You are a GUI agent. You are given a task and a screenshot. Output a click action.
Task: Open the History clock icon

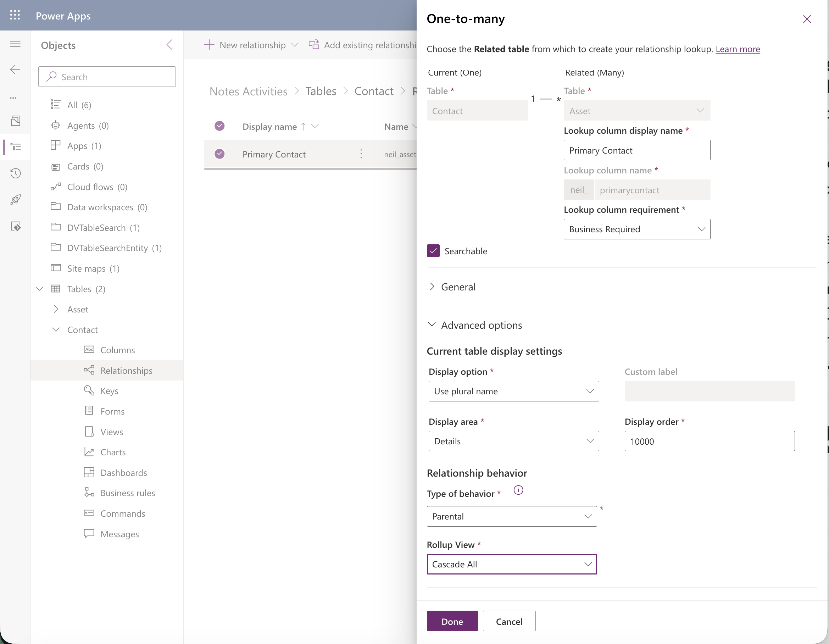click(x=16, y=173)
